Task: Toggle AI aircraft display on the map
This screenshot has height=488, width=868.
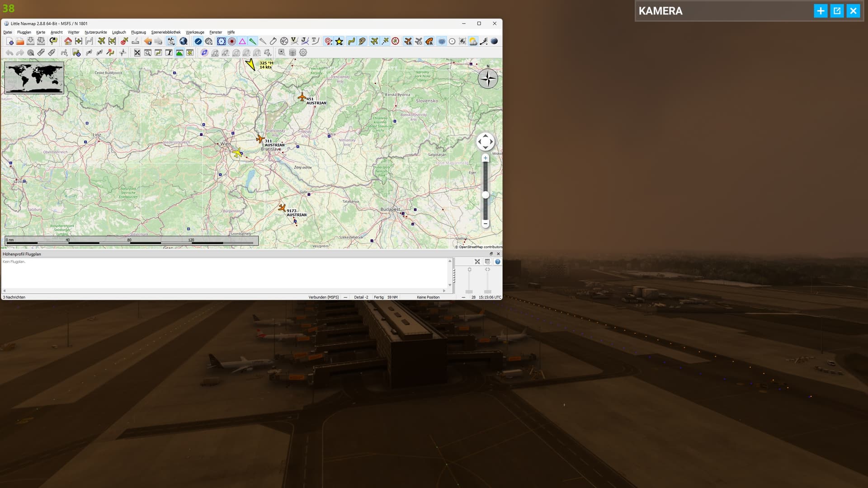Action: [407, 41]
